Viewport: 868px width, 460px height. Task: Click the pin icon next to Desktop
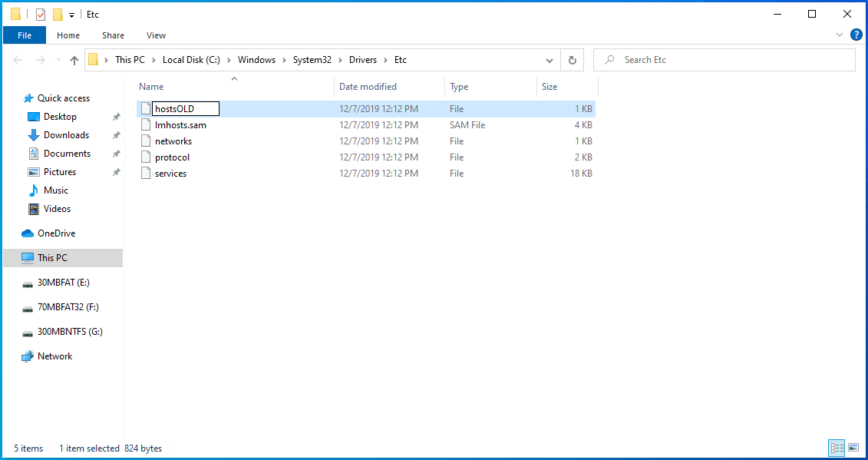116,117
